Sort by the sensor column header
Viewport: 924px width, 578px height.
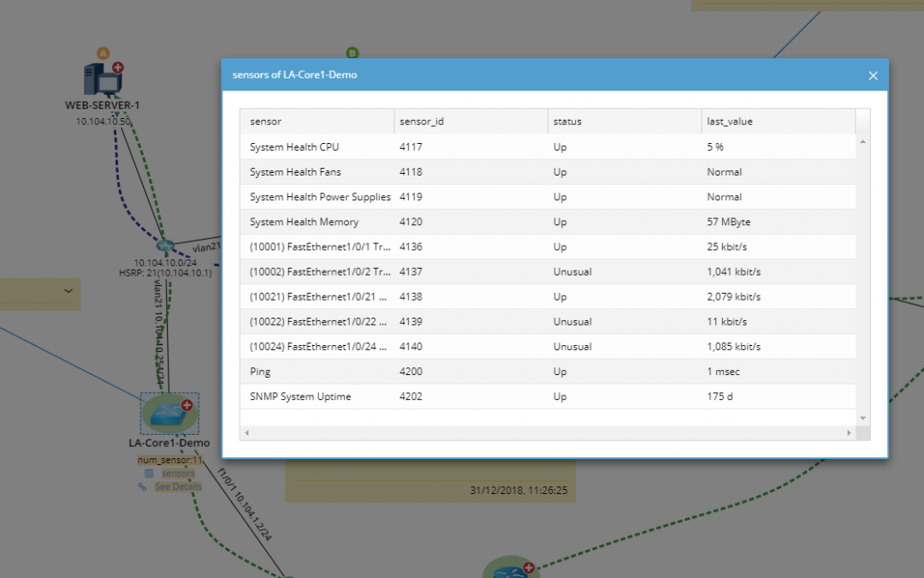[x=317, y=122]
